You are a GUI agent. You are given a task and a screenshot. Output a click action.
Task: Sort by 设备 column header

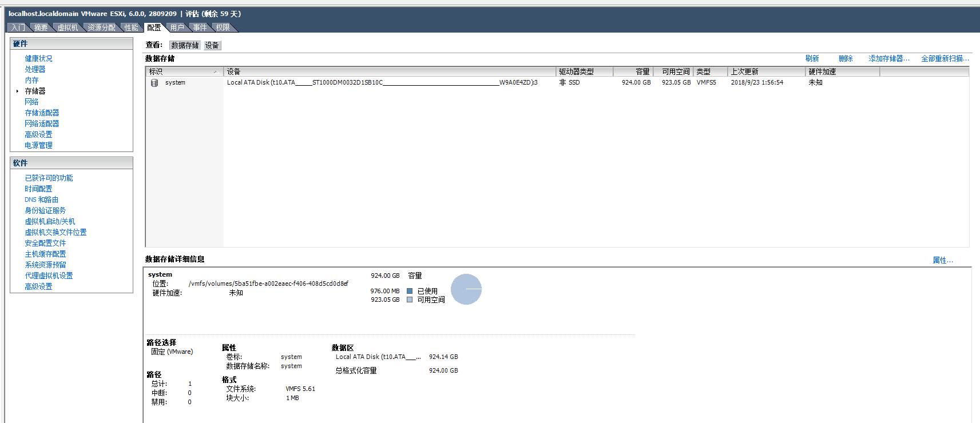[390, 71]
